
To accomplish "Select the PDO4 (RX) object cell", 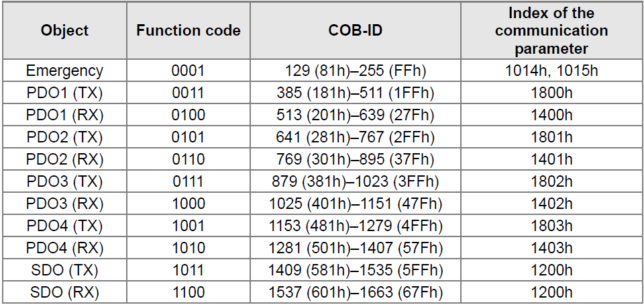I will tap(65, 249).
